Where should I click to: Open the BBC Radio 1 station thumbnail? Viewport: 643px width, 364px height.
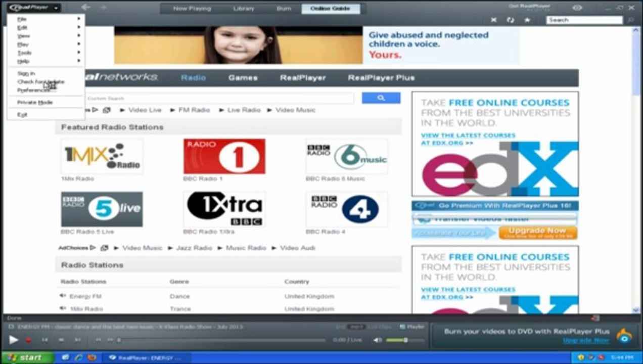click(x=224, y=157)
